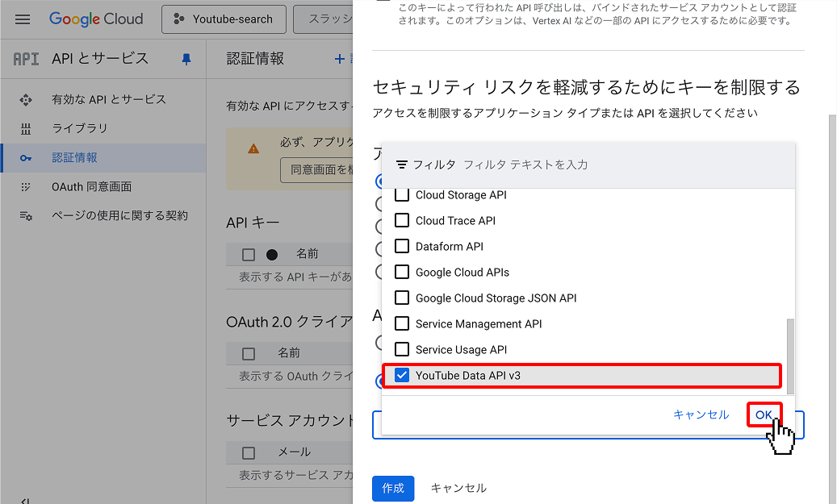The width and height of the screenshot is (837, 504).
Task: Open ページの使用に関する契約 in sidebar
Action: (119, 215)
